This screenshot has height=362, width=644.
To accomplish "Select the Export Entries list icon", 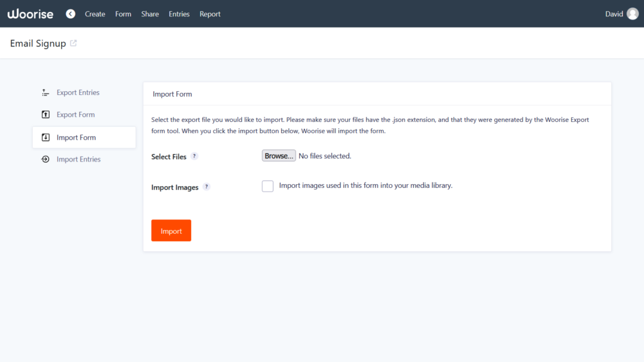I will tap(45, 92).
